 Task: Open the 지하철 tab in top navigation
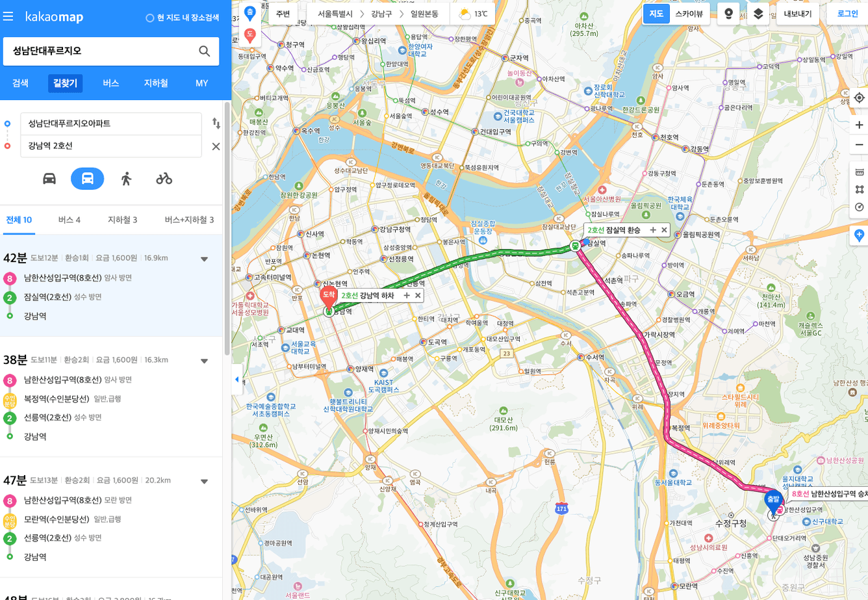click(x=156, y=83)
